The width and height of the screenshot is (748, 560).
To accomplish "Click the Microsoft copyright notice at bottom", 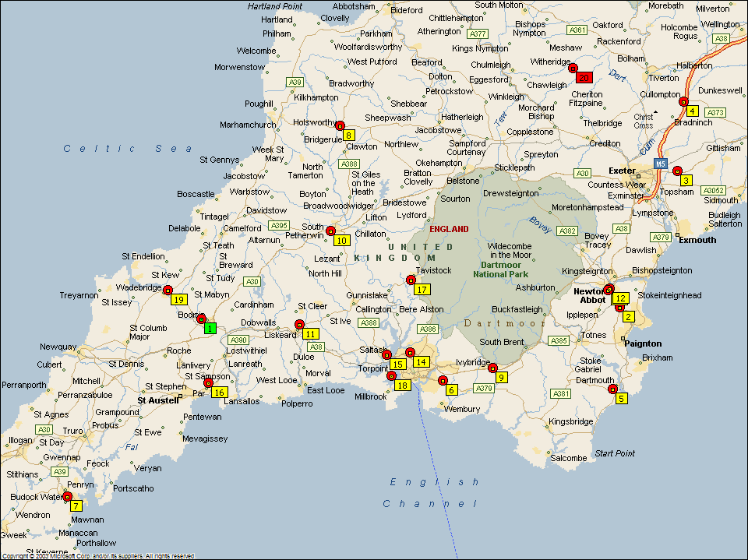I will [x=97, y=556].
